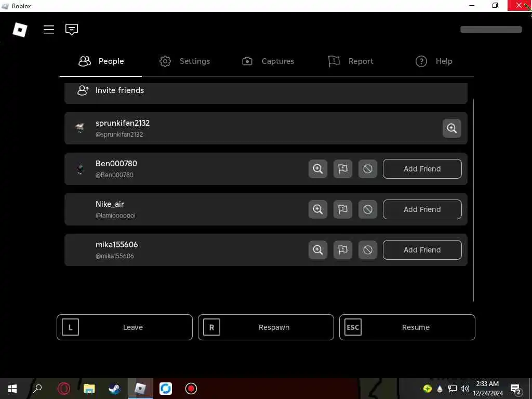
Task: Click the Respawn character button
Action: [x=265, y=327]
